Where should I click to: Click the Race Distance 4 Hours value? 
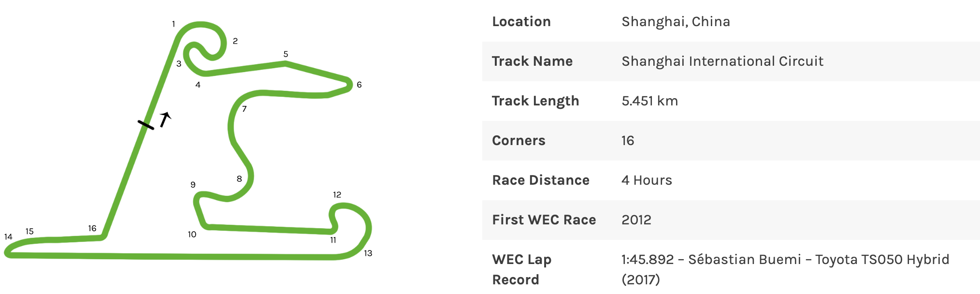click(647, 180)
